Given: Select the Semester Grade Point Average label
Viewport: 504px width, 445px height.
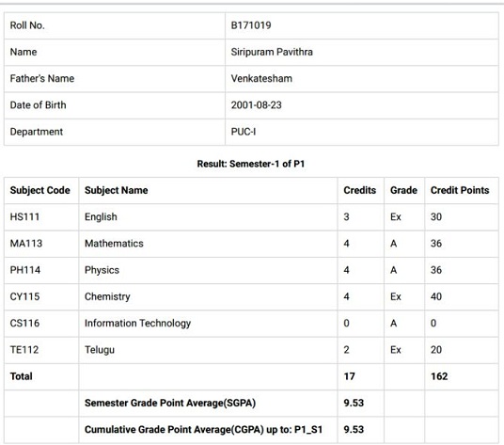Looking at the screenshot, I should point(170,403).
